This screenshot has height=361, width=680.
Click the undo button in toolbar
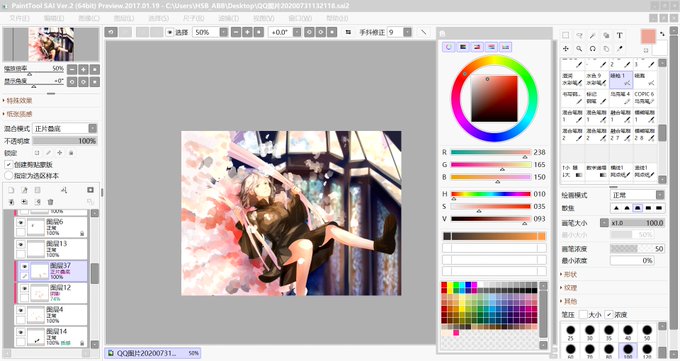pos(111,32)
